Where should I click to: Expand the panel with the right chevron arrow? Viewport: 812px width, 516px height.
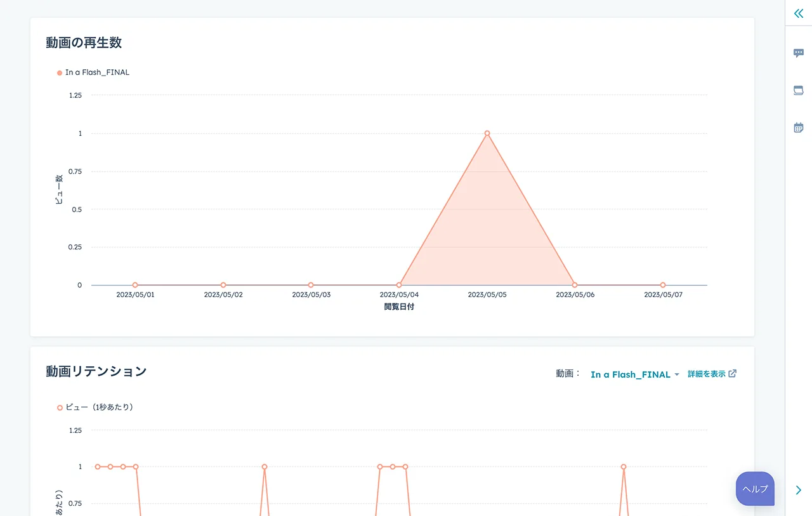(798, 490)
